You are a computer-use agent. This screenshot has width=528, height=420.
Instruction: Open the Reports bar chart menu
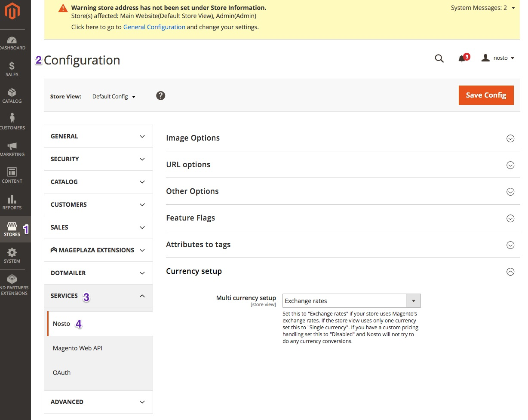(12, 203)
